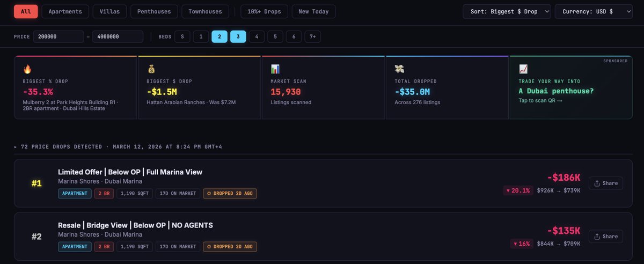
Task: Click '1,190 SQFT' tag on listing #2
Action: 135,246
